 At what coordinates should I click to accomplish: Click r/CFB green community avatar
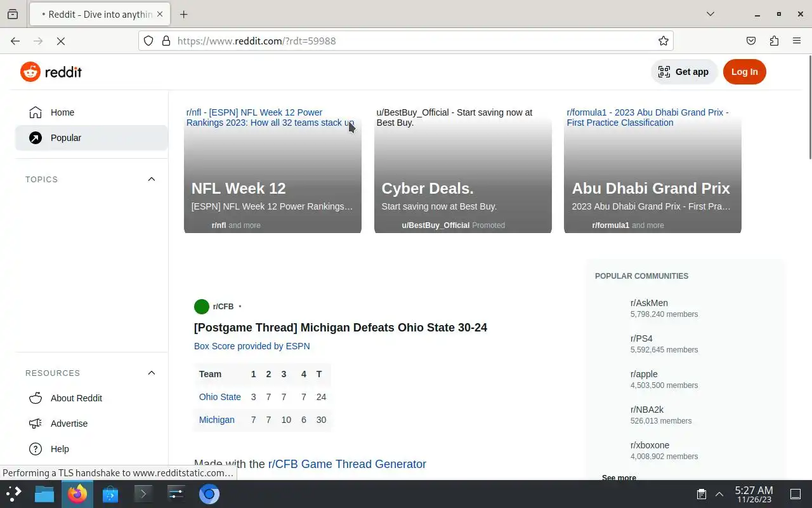[x=202, y=307]
